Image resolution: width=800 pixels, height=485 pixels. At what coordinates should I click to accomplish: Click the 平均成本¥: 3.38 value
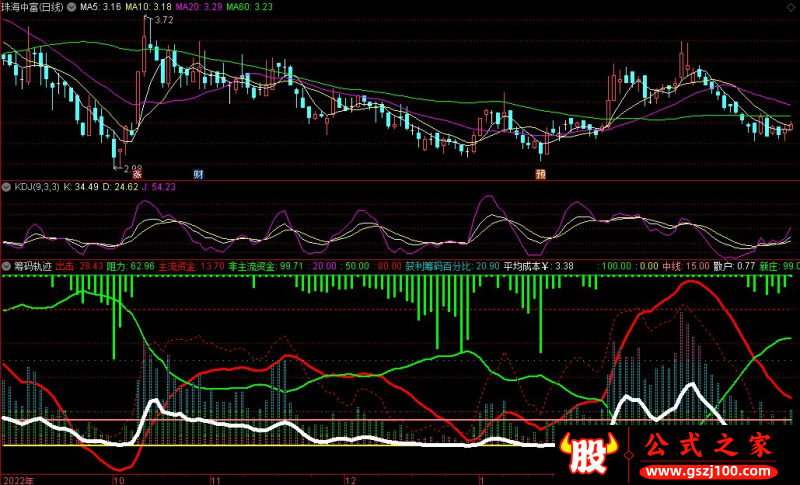tap(539, 266)
